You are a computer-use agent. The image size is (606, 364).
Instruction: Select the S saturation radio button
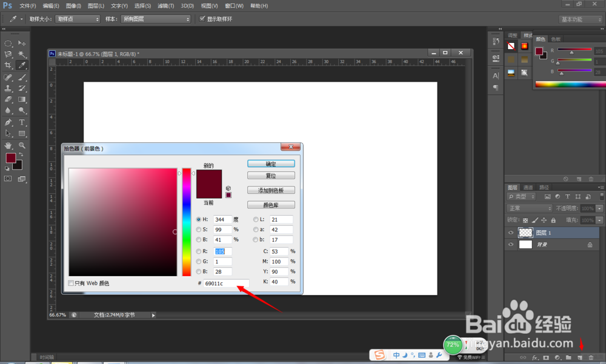199,230
